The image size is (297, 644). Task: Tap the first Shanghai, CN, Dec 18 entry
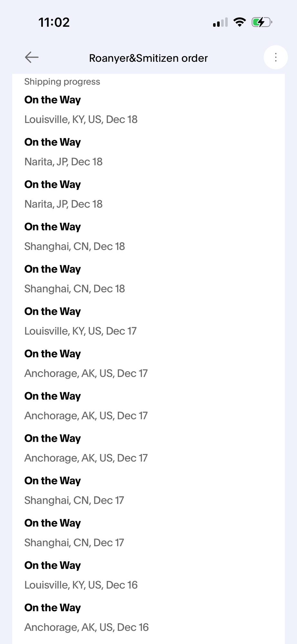pyautogui.click(x=74, y=246)
